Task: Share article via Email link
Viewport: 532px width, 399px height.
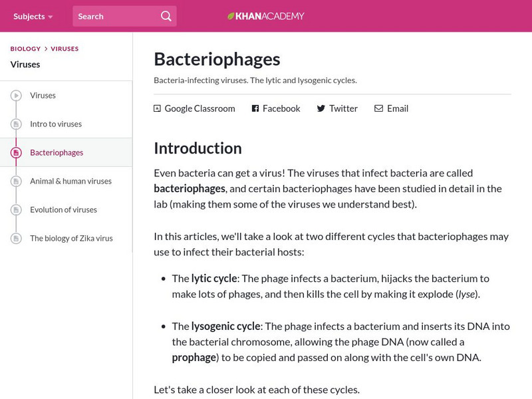Action: 398,108
